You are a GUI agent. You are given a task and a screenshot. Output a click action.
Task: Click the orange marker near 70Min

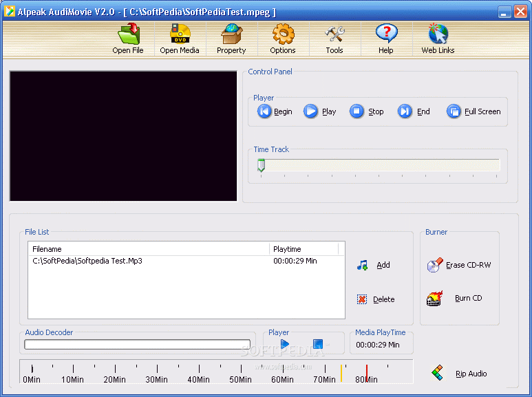click(x=341, y=373)
